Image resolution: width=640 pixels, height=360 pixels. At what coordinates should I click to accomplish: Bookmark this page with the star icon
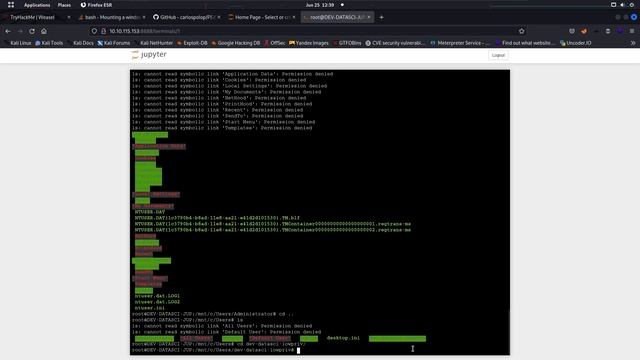[x=522, y=31]
